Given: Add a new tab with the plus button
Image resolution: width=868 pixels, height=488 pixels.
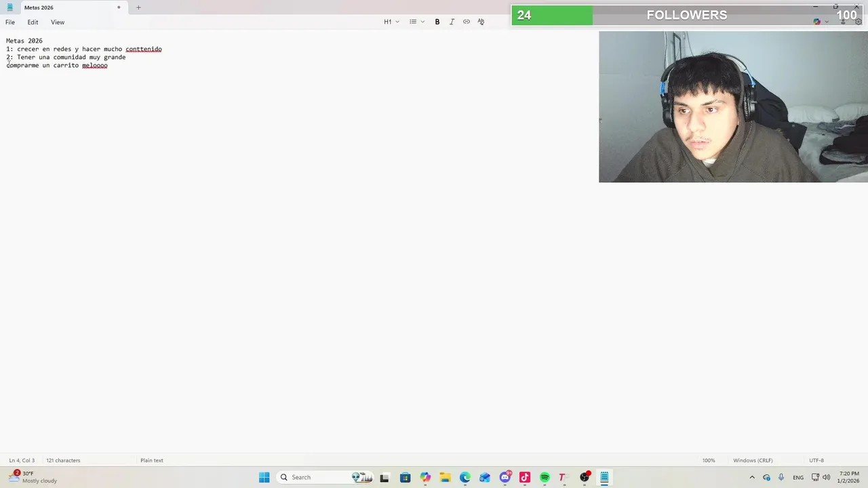Looking at the screenshot, I should (x=138, y=7).
